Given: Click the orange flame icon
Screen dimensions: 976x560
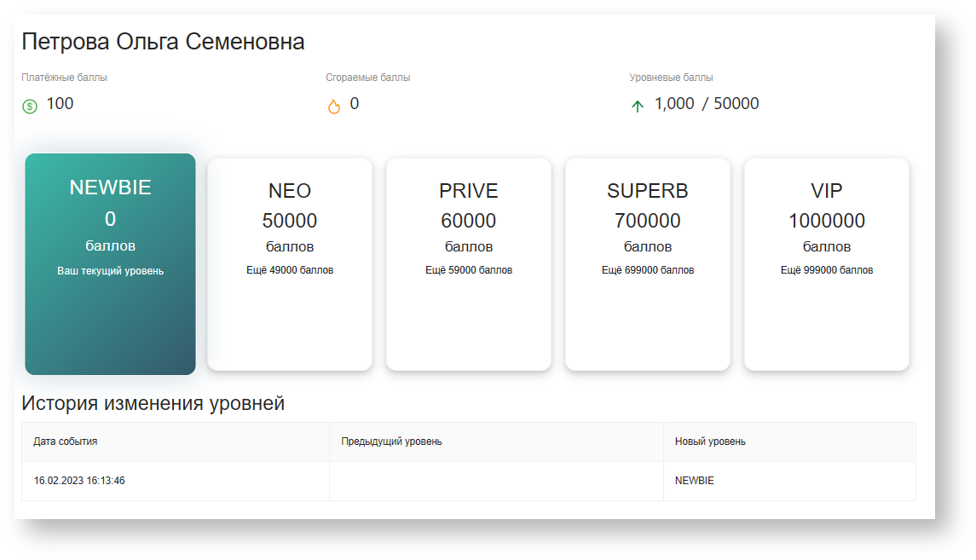Looking at the screenshot, I should [x=334, y=107].
